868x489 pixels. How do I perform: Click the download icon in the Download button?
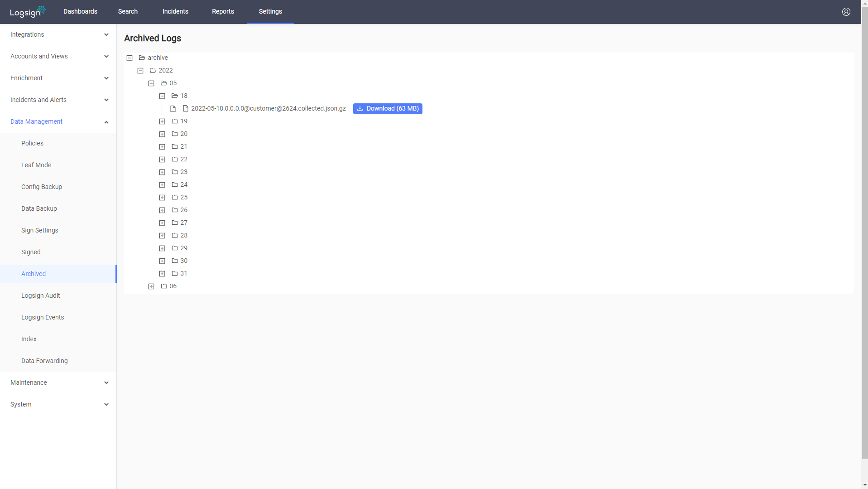point(360,108)
